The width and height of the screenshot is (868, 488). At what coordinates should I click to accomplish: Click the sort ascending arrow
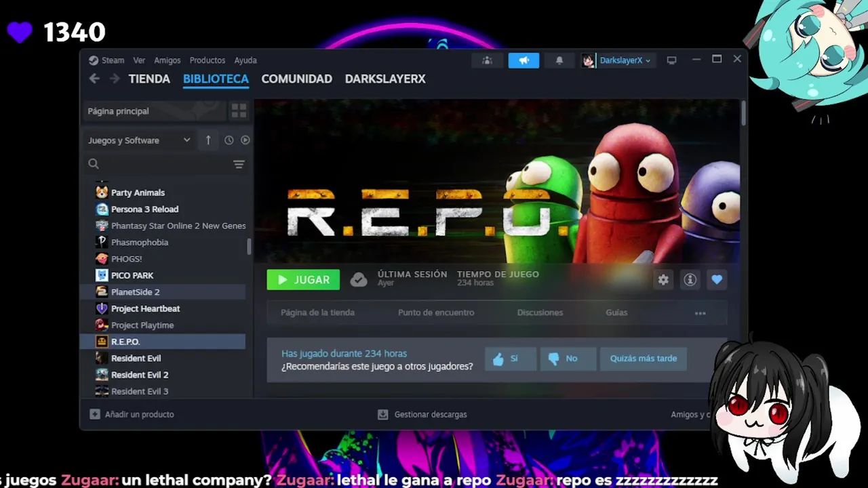(x=208, y=140)
